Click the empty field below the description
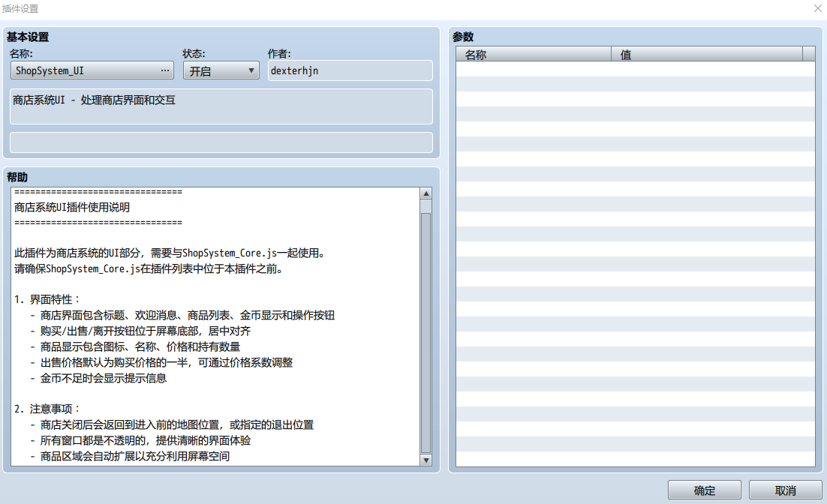The height and width of the screenshot is (504, 827). [x=221, y=142]
